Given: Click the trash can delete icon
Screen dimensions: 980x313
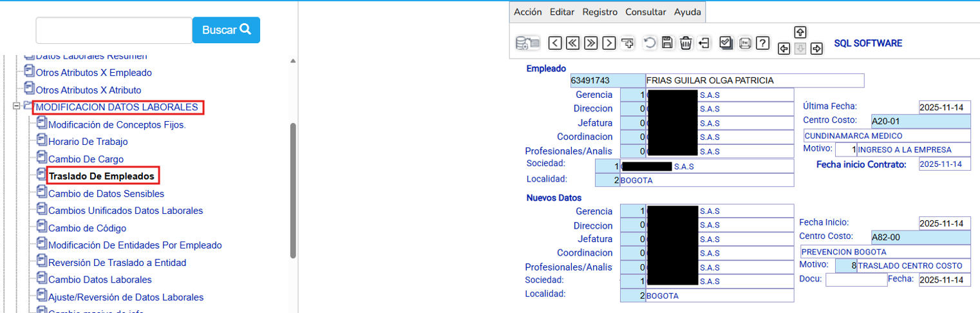Looking at the screenshot, I should pyautogui.click(x=686, y=43).
